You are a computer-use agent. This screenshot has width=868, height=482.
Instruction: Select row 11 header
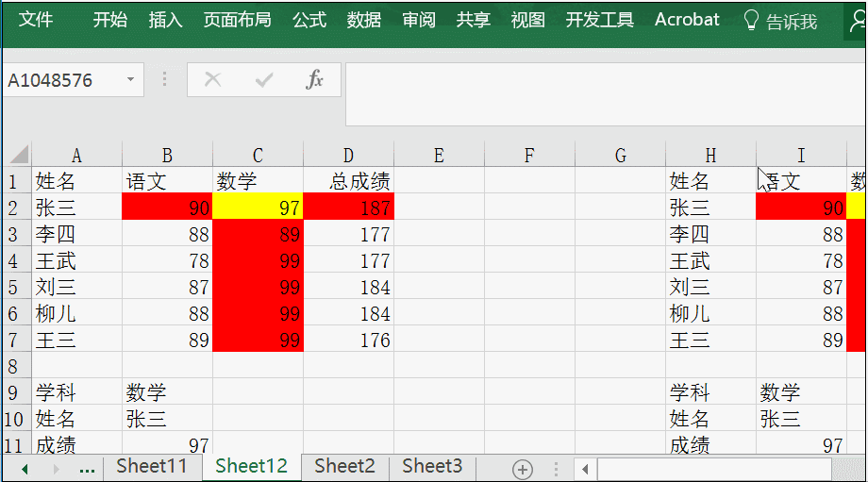(16, 444)
